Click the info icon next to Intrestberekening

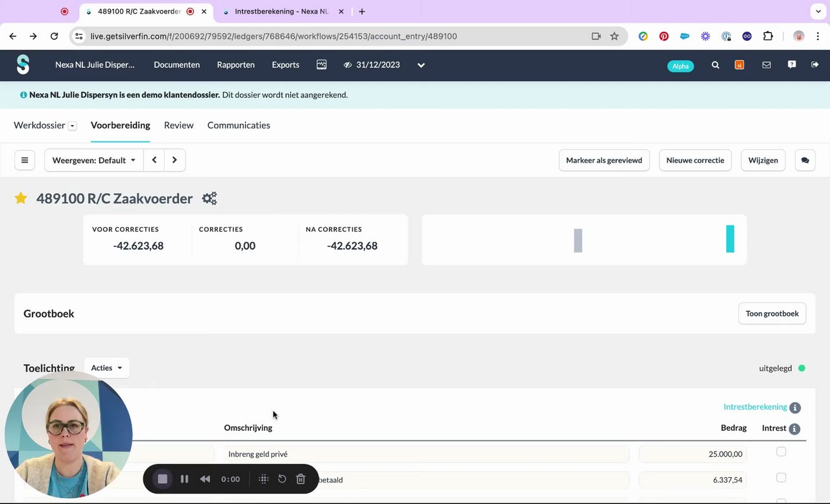pos(796,407)
